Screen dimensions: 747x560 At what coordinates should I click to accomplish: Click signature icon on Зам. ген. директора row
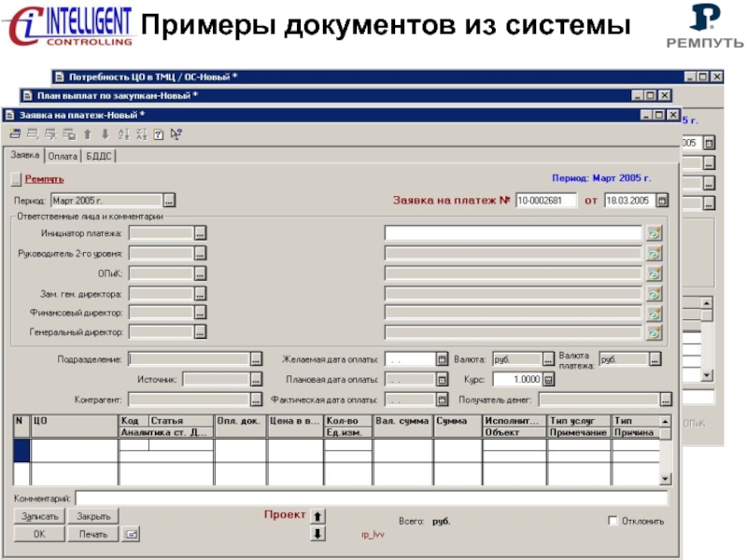coord(655,293)
